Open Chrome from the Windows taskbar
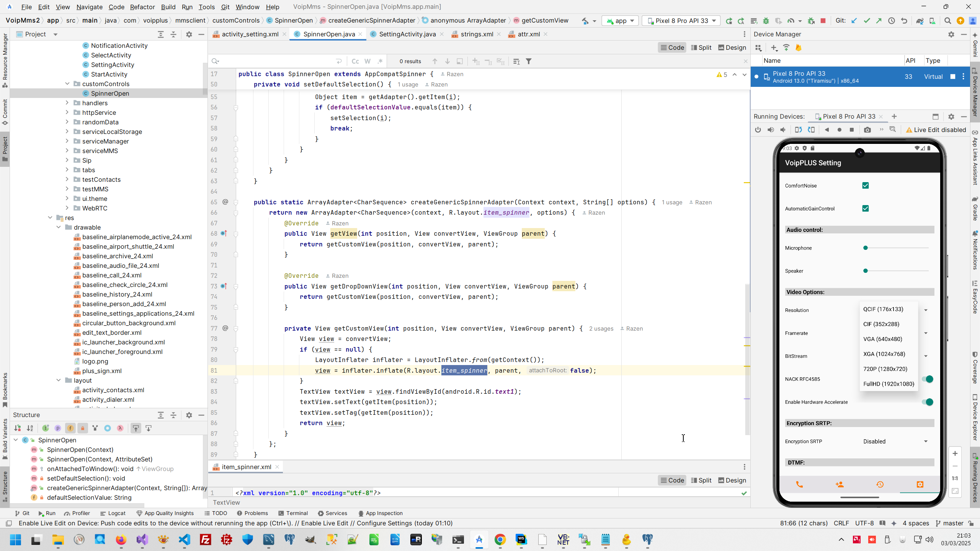The height and width of the screenshot is (551, 980). point(500,540)
